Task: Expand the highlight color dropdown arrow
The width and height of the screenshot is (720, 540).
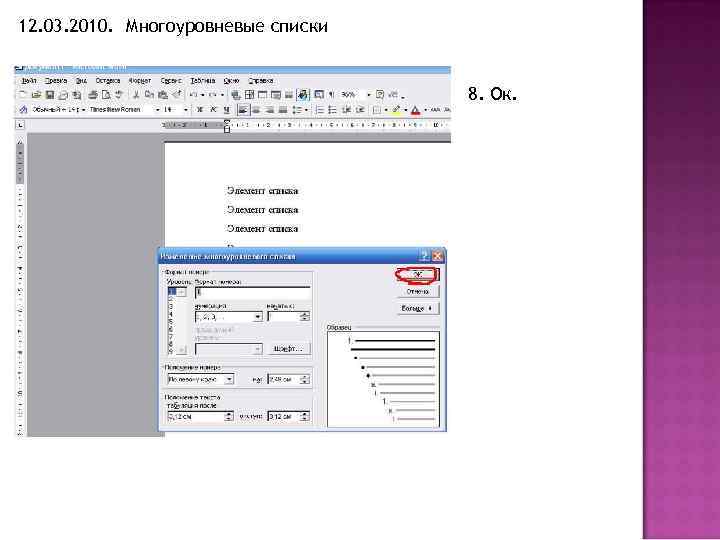Action: (x=405, y=110)
